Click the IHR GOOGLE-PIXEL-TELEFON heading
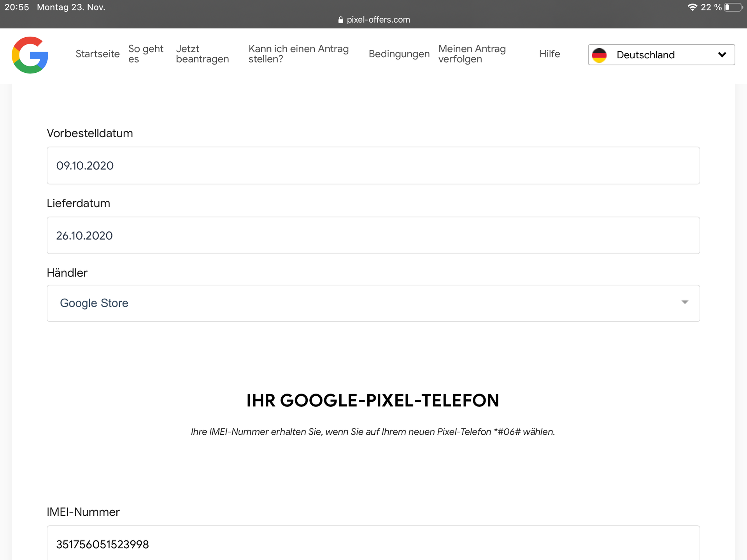747x560 pixels. point(373,401)
